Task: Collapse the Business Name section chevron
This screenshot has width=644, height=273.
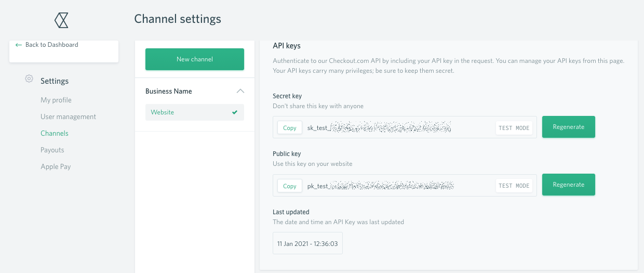Action: tap(240, 91)
